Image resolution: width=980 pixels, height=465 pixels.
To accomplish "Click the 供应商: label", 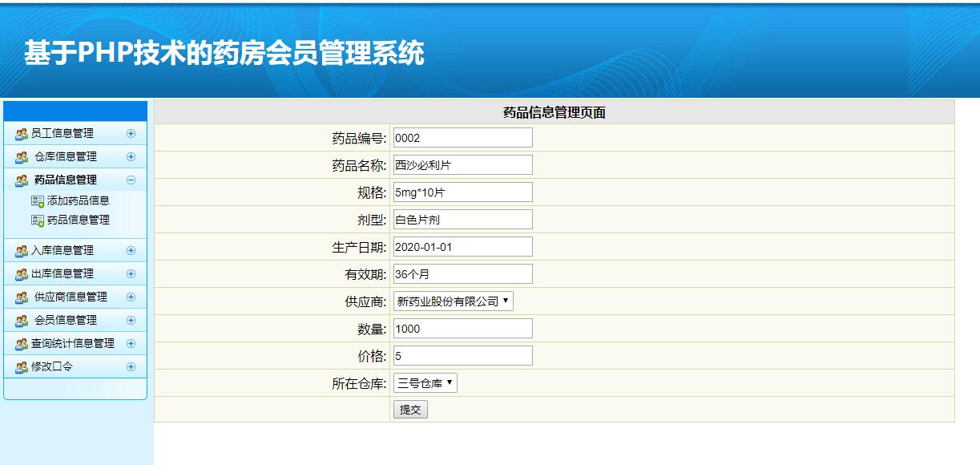I will (366, 301).
